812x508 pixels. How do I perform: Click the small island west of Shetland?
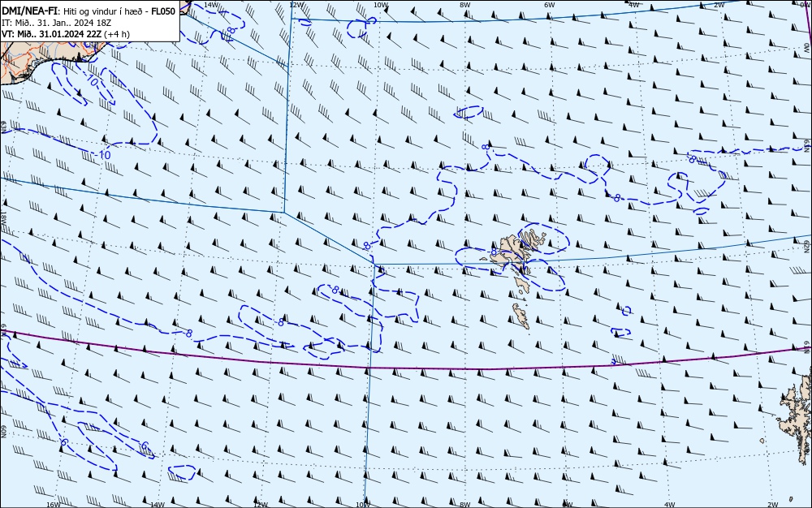(762, 441)
